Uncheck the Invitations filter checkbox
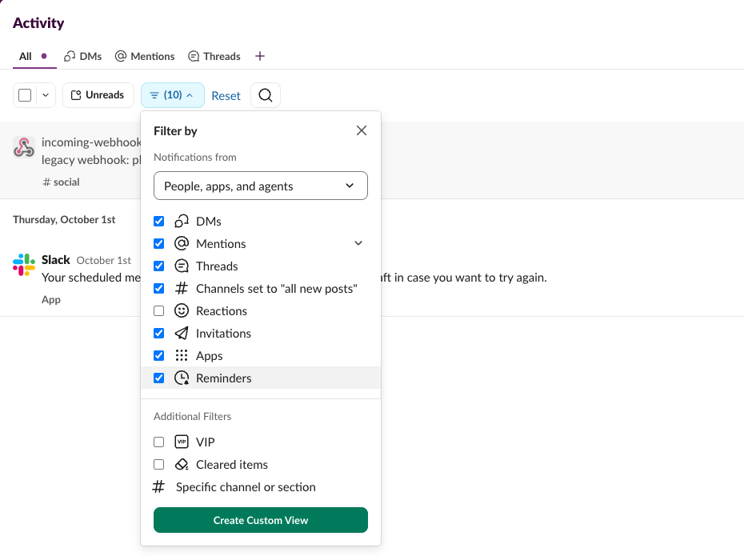744x560 pixels. pos(159,333)
